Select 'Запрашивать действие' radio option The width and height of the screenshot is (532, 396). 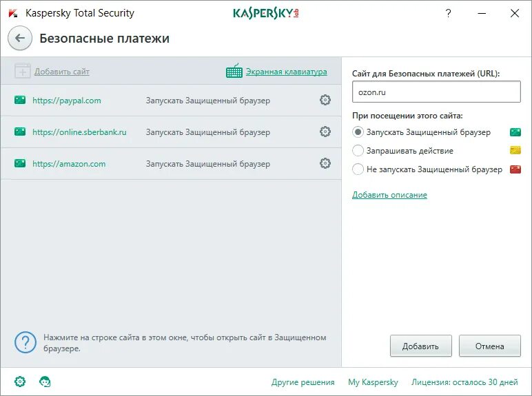click(358, 150)
